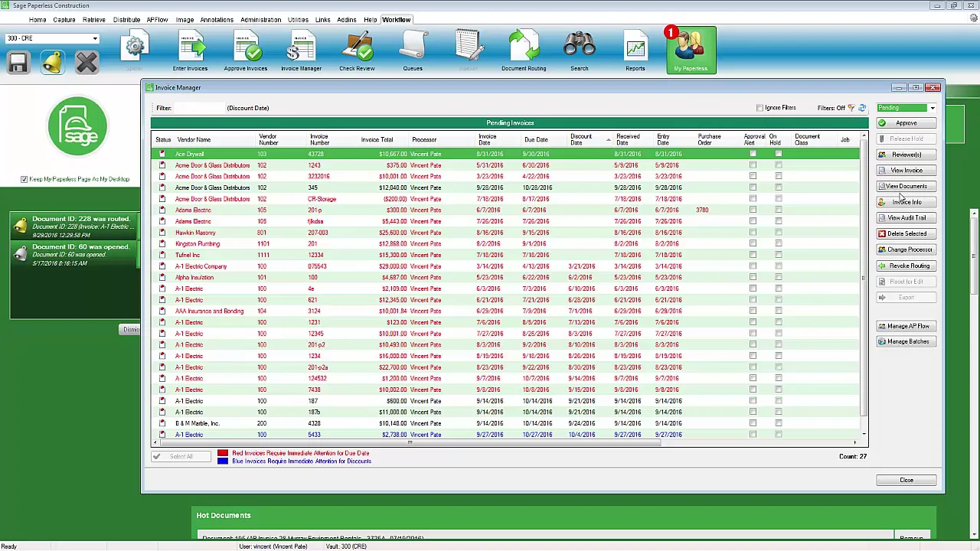Close the Invoice Manager with Close button
Screen dimensions: 980x551
pos(906,480)
